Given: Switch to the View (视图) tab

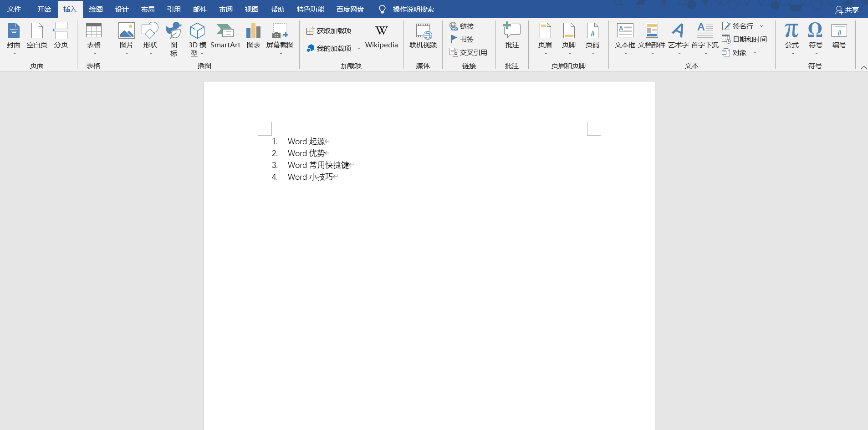Looking at the screenshot, I should pos(251,9).
